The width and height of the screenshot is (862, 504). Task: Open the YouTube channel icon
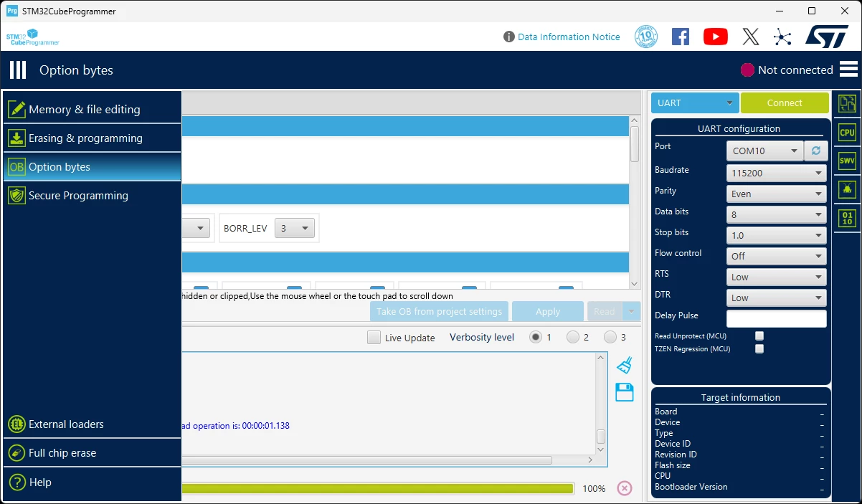(716, 37)
